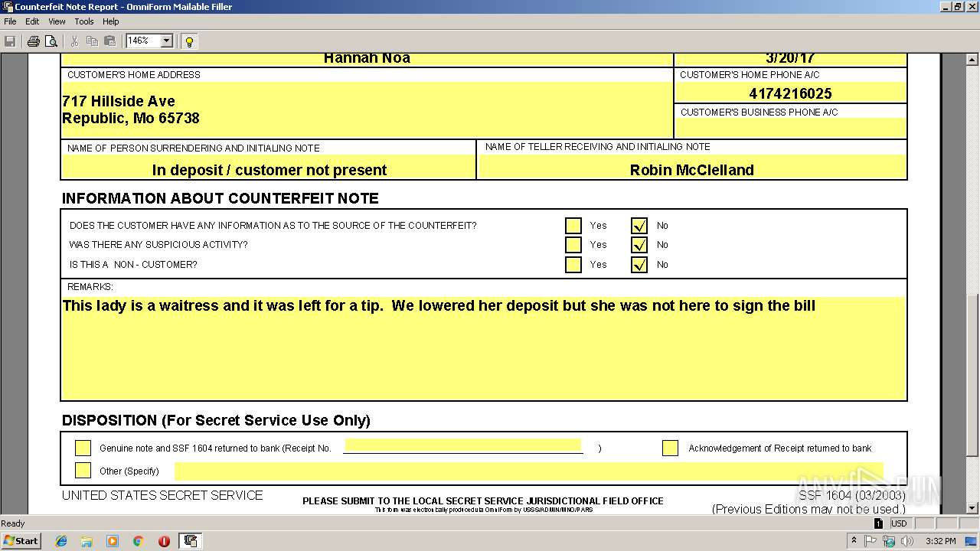The image size is (980, 551).
Task: Check the Other (Specify) box
Action: tap(83, 471)
